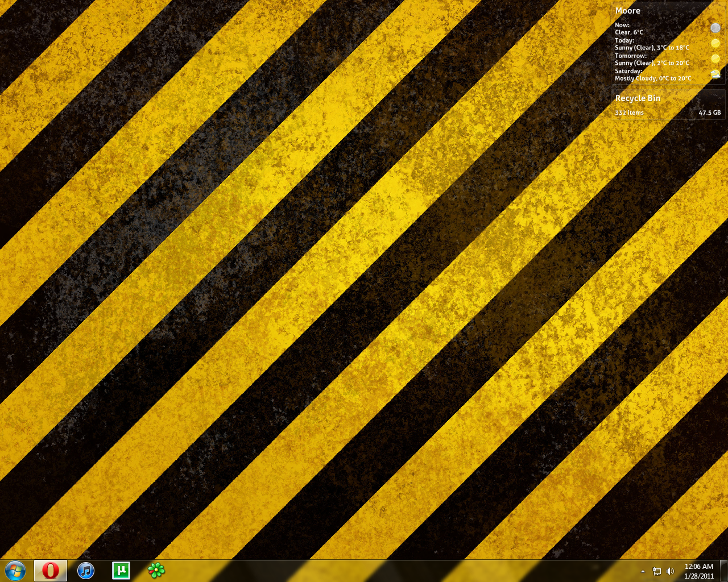Click the '332 items' text
The image size is (728, 582).
tap(629, 113)
